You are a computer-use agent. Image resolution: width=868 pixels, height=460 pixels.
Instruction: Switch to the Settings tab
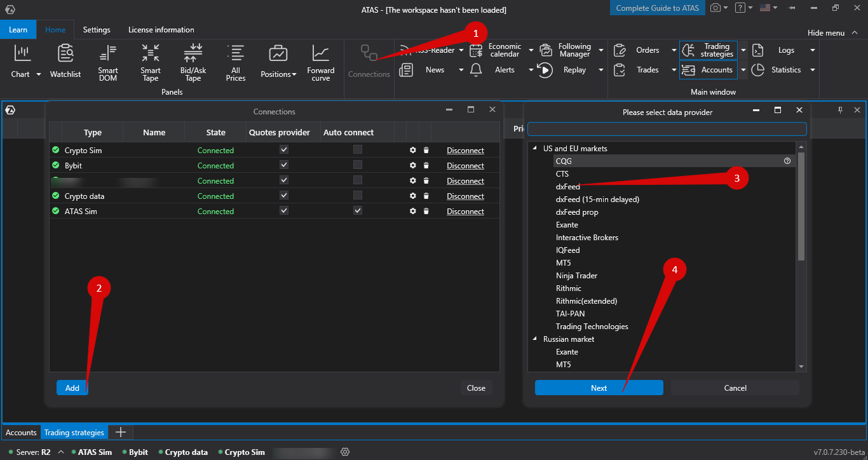coord(97,30)
